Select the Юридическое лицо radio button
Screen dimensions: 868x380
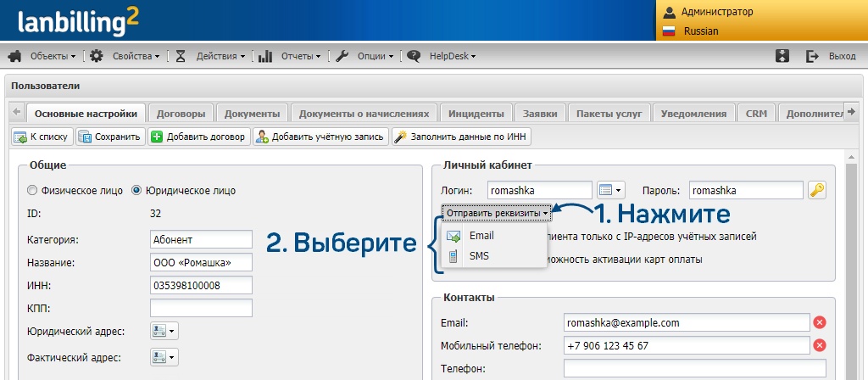pyautogui.click(x=137, y=191)
